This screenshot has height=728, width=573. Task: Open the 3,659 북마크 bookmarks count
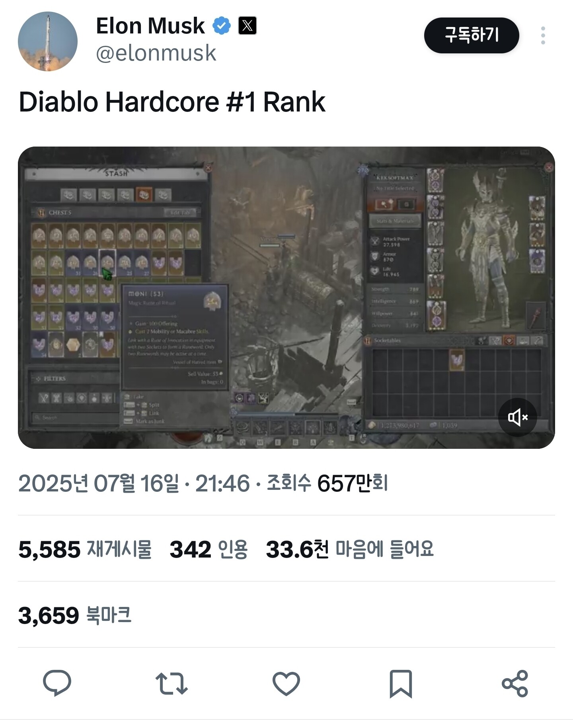pyautogui.click(x=75, y=615)
